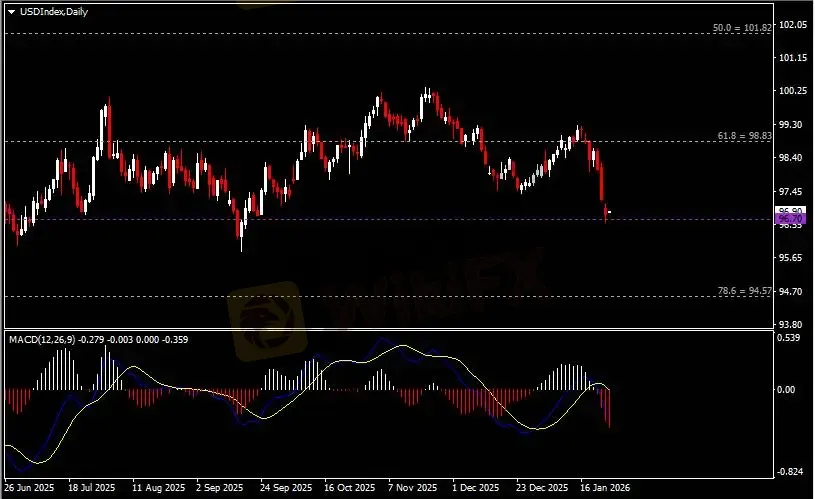Image resolution: width=815 pixels, height=499 pixels.
Task: Click the -0.824 MACD scale value
Action: click(790, 471)
